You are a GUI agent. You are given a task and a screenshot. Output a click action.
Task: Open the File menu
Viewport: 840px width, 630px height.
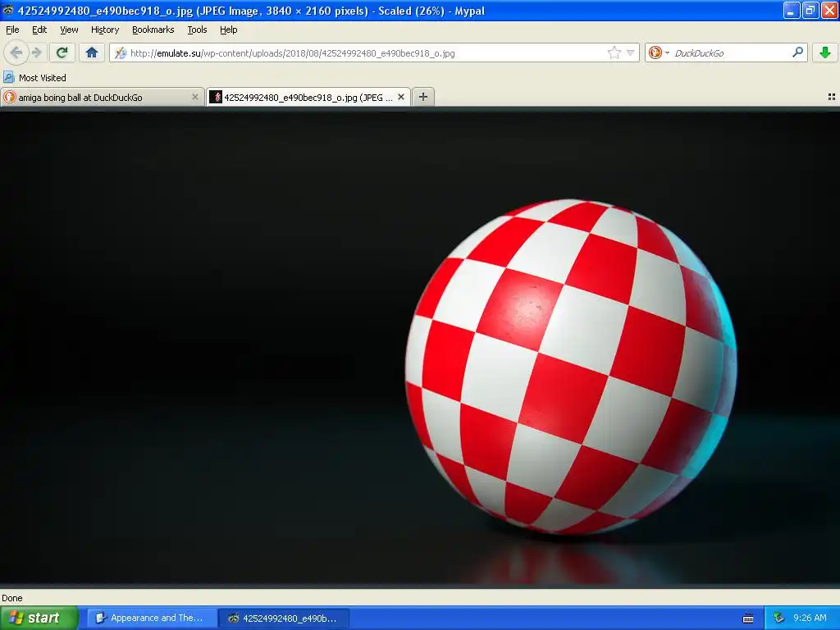pyautogui.click(x=12, y=30)
